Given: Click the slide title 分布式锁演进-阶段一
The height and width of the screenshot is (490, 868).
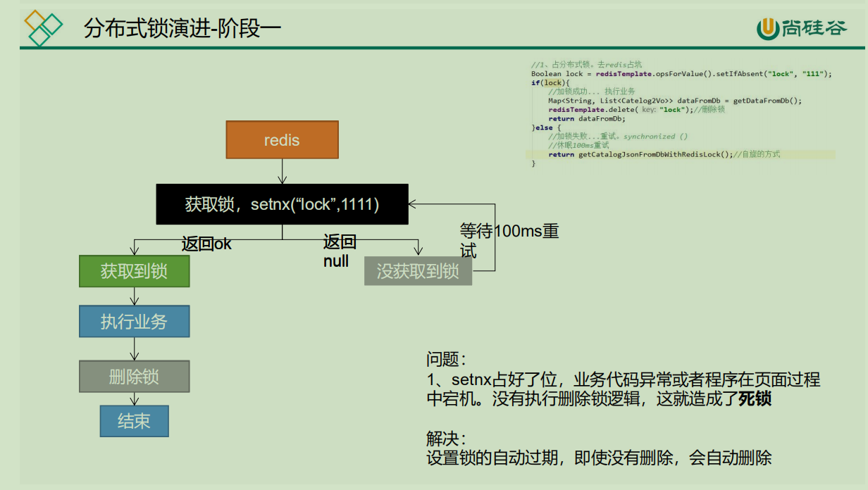Looking at the screenshot, I should click(182, 28).
